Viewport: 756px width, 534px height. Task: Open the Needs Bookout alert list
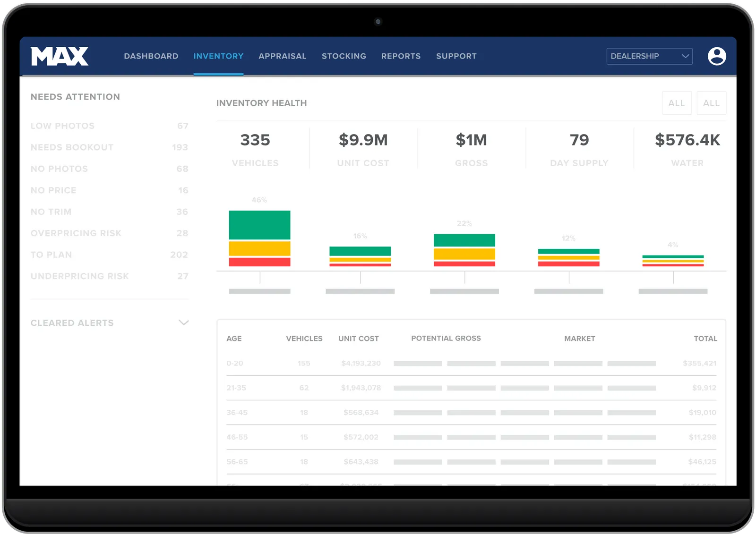71,147
